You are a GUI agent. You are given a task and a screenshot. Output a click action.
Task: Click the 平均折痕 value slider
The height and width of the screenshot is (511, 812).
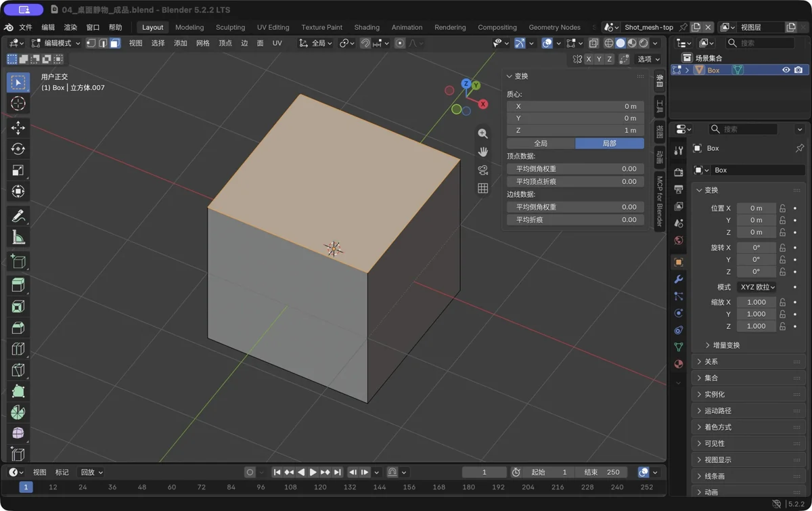click(575, 220)
